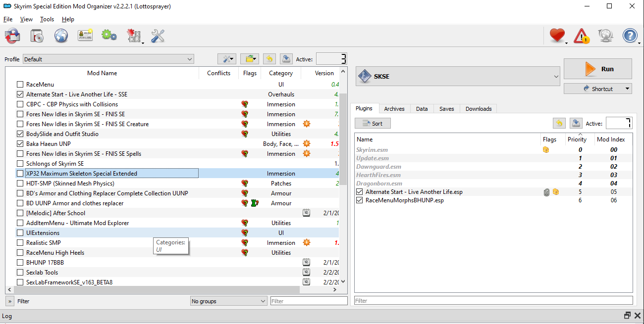This screenshot has height=324, width=644.
Task: Sort by Conflicts column header
Action: (218, 73)
